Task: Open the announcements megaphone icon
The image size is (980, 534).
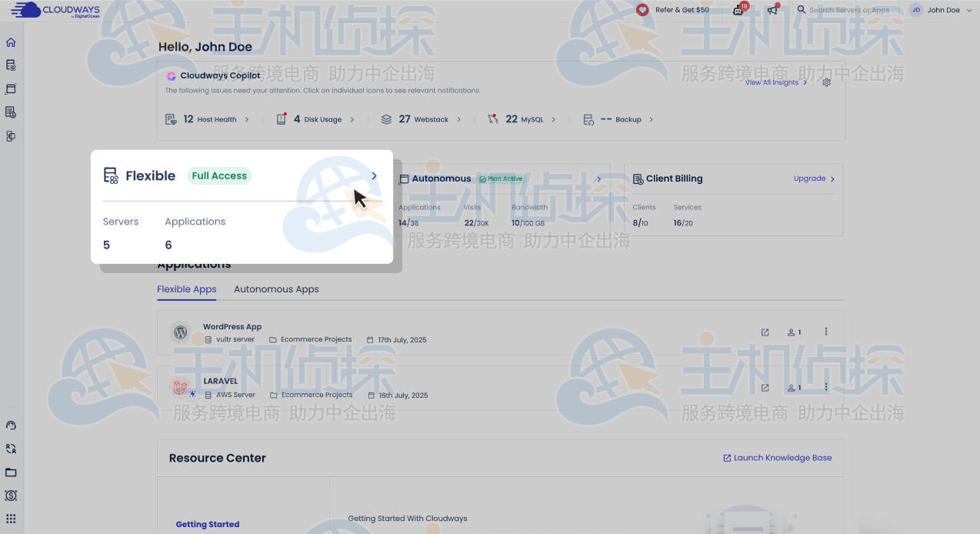Action: (x=772, y=10)
